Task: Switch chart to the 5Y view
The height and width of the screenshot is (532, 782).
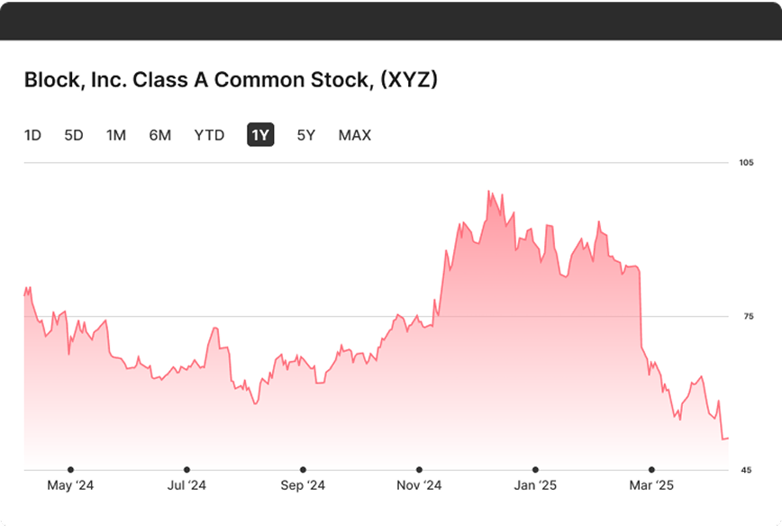Action: 306,135
